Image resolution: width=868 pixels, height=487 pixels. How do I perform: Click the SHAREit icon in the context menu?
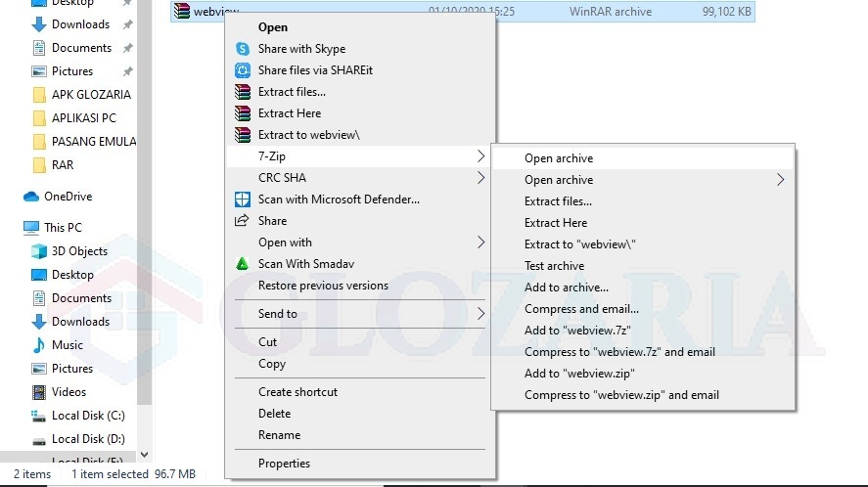(243, 70)
